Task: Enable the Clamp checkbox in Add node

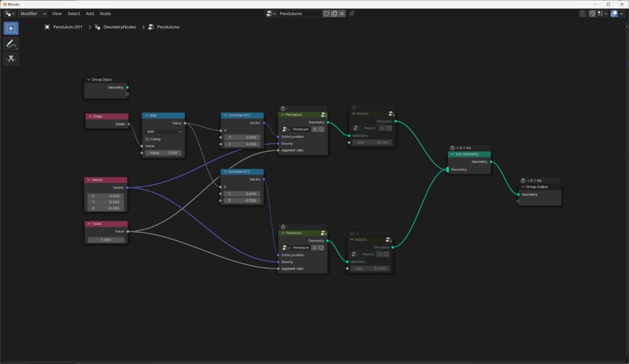Action: [x=147, y=139]
